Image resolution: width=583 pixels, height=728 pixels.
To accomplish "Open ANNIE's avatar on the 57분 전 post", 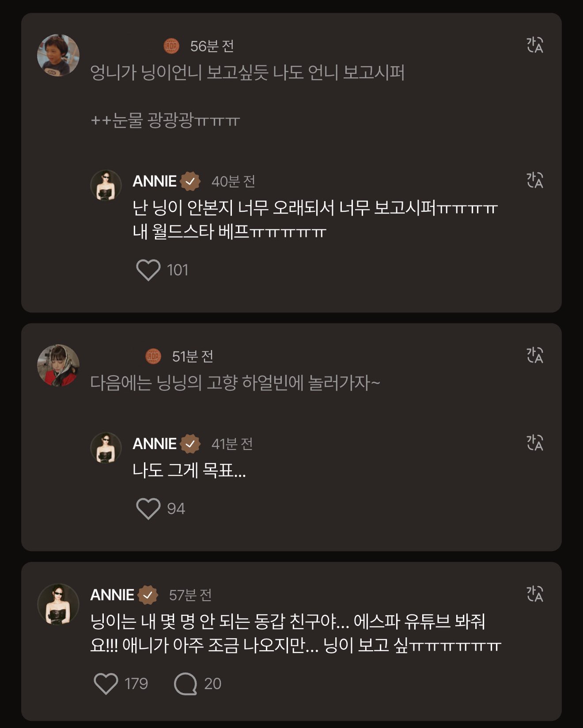I will (x=58, y=604).
